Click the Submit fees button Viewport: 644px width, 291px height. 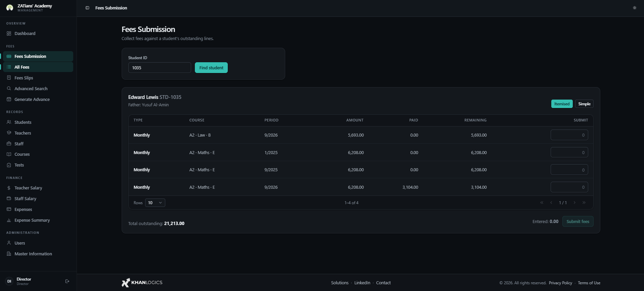578,221
